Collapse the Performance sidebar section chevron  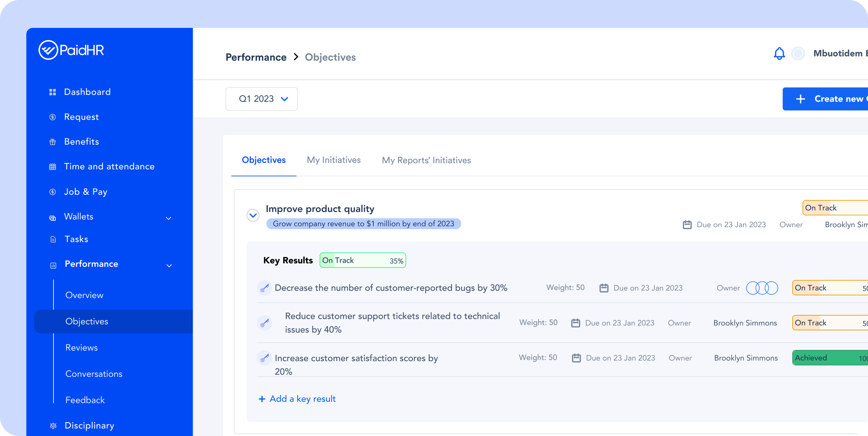click(x=169, y=265)
